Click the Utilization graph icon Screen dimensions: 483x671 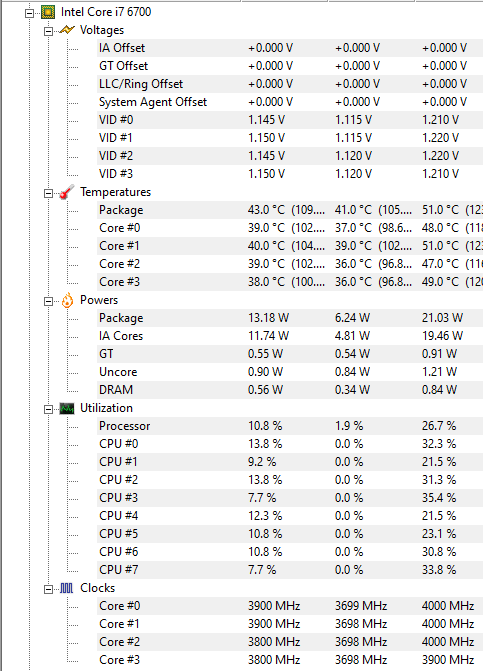coord(67,409)
